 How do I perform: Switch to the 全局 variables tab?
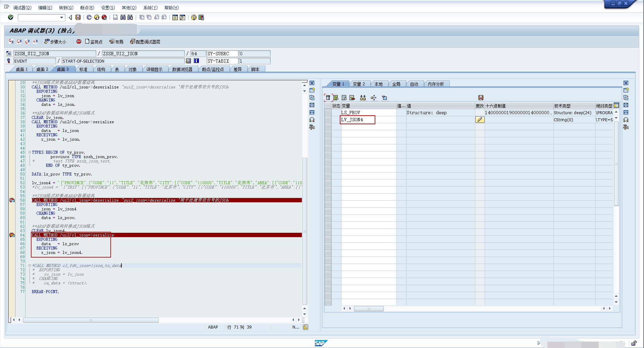396,84
